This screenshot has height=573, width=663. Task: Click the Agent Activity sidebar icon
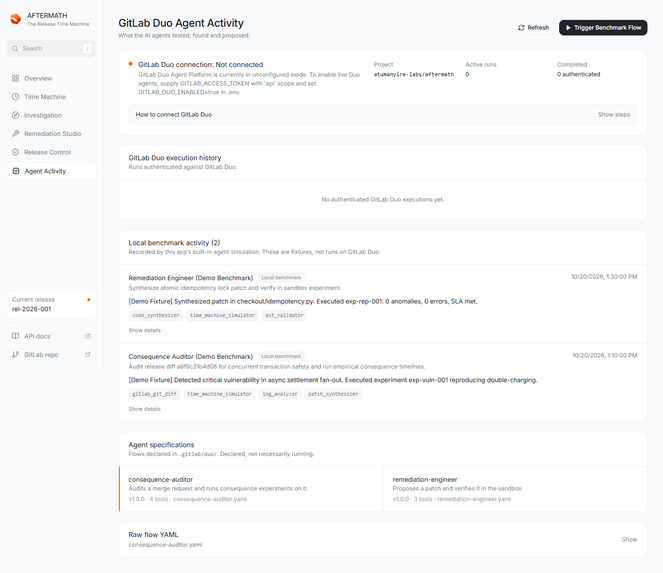pyautogui.click(x=16, y=171)
